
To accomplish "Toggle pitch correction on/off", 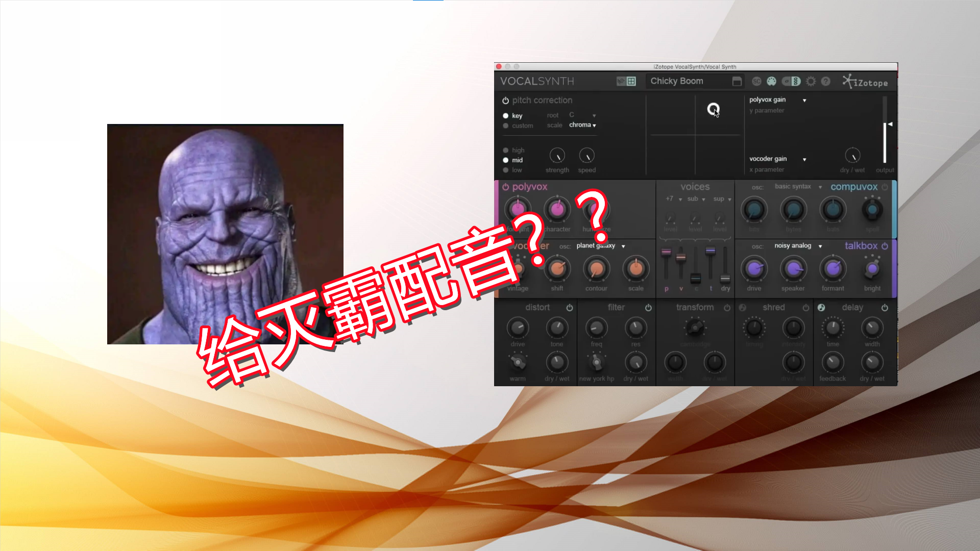I will (505, 99).
